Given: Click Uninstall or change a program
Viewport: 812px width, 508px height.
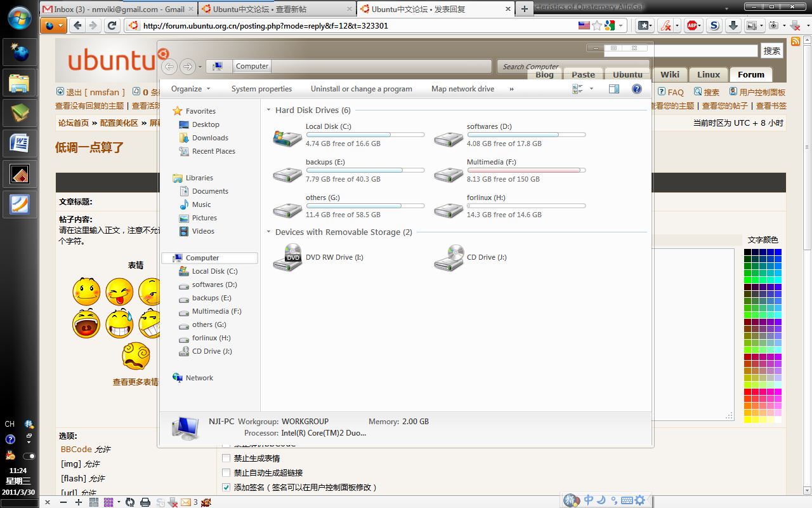Looking at the screenshot, I should (362, 89).
